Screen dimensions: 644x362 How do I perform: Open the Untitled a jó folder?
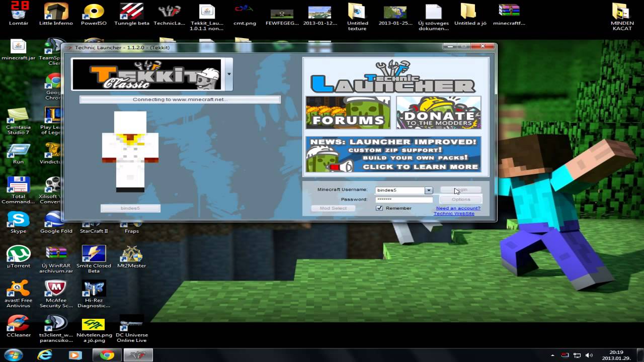[471, 14]
